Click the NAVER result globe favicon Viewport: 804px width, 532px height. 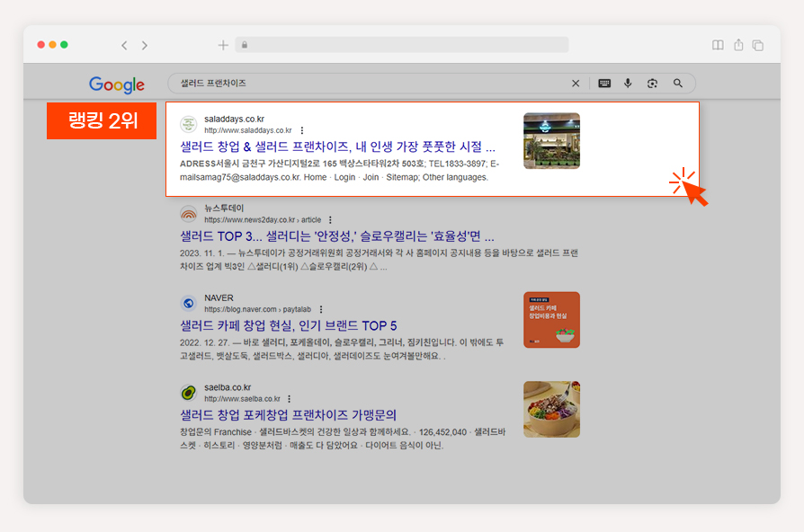[x=188, y=304]
